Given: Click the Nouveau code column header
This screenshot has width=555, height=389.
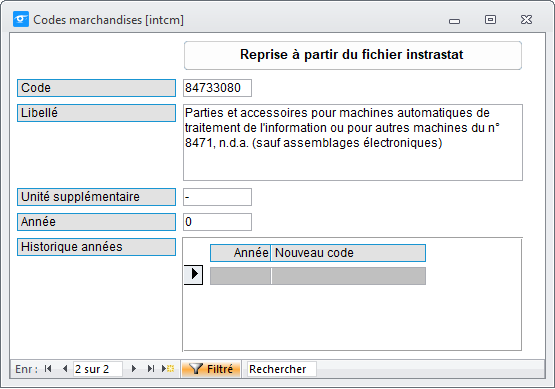Looking at the screenshot, I should (x=348, y=253).
